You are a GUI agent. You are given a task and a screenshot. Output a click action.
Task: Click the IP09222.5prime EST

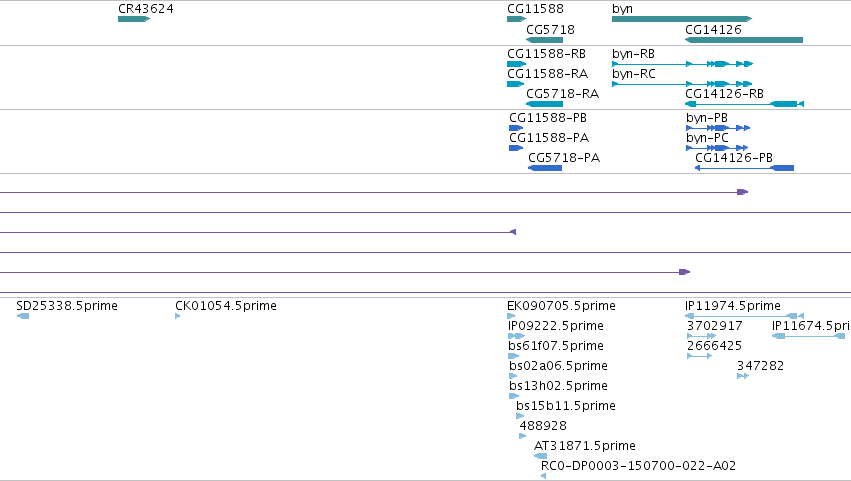pos(516,336)
